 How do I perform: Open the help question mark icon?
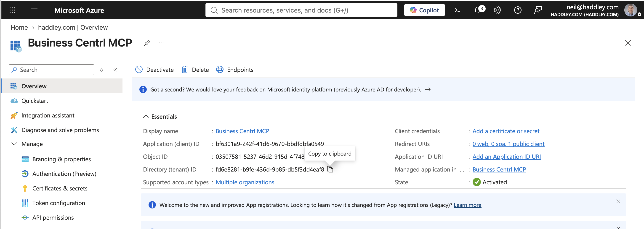(x=517, y=10)
